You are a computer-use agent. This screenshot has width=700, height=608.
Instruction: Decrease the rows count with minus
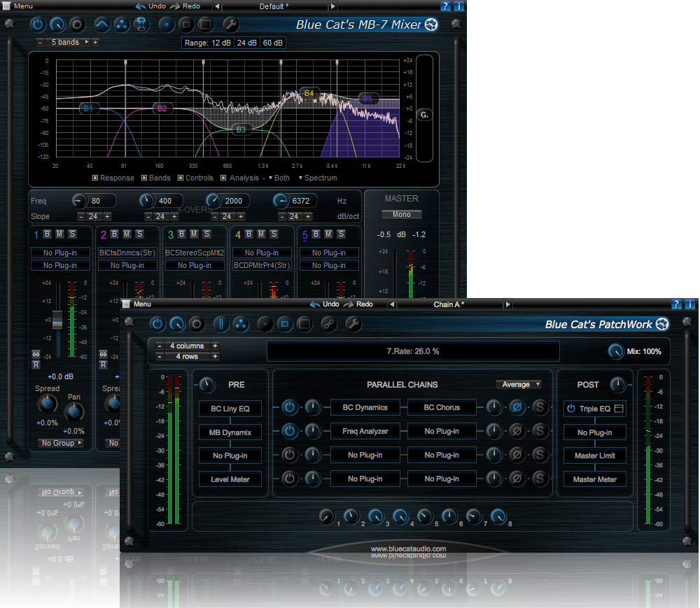160,356
